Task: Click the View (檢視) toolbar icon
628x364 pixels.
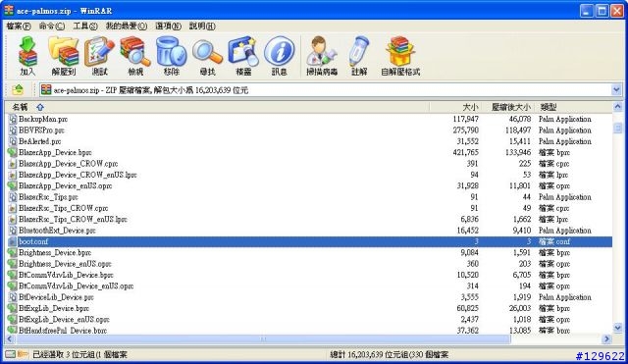Action: point(135,52)
